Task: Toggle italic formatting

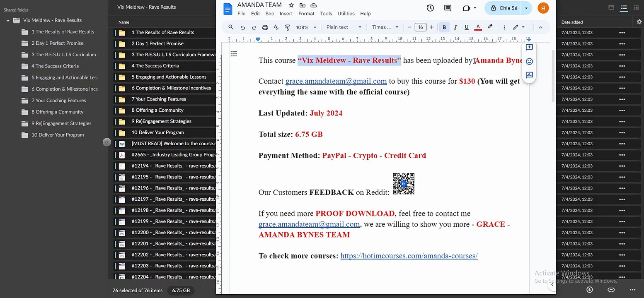Action: (x=455, y=27)
